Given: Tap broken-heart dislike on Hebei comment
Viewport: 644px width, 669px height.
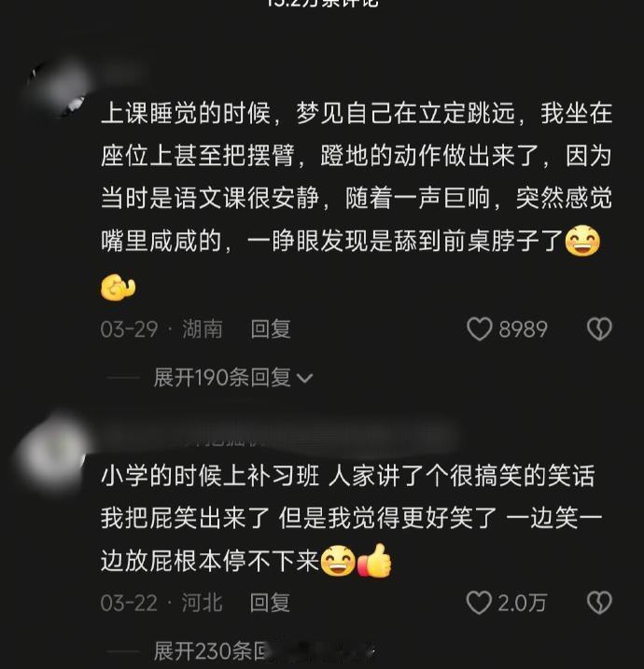Looking at the screenshot, I should tap(599, 603).
